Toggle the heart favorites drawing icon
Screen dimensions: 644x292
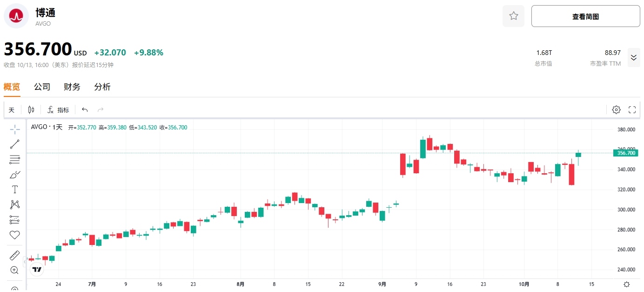click(15, 235)
